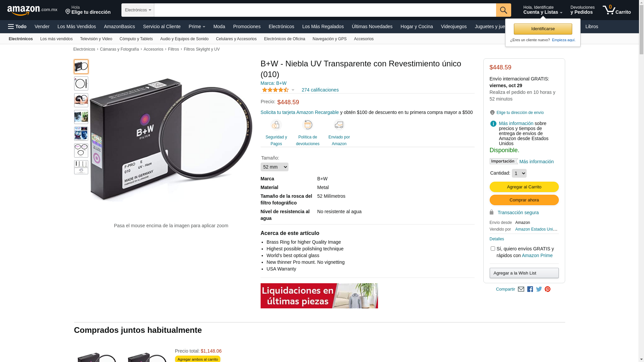The height and width of the screenshot is (362, 644).
Task: Click the Amazon.com.mx logo
Action: tap(32, 10)
